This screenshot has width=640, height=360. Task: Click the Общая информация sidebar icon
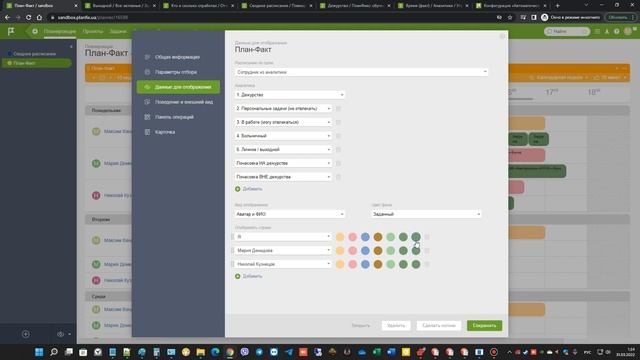147,57
